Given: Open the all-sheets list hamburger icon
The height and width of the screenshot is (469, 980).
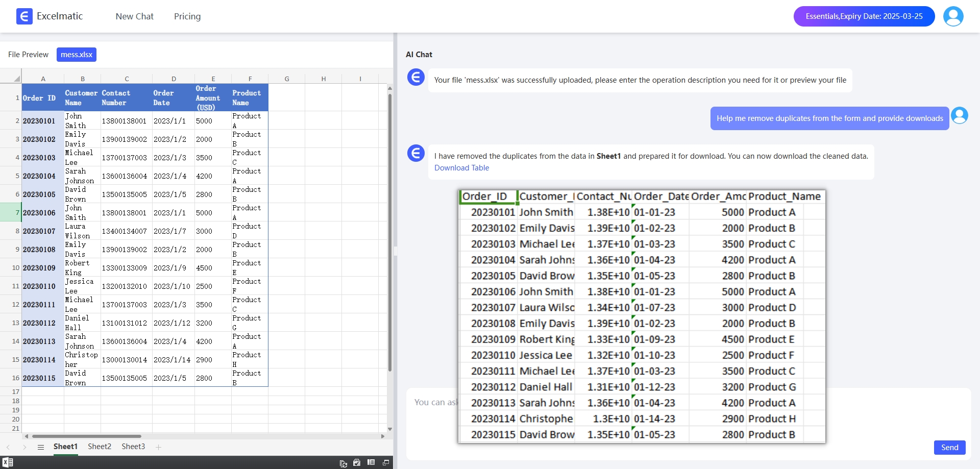Looking at the screenshot, I should [x=41, y=447].
